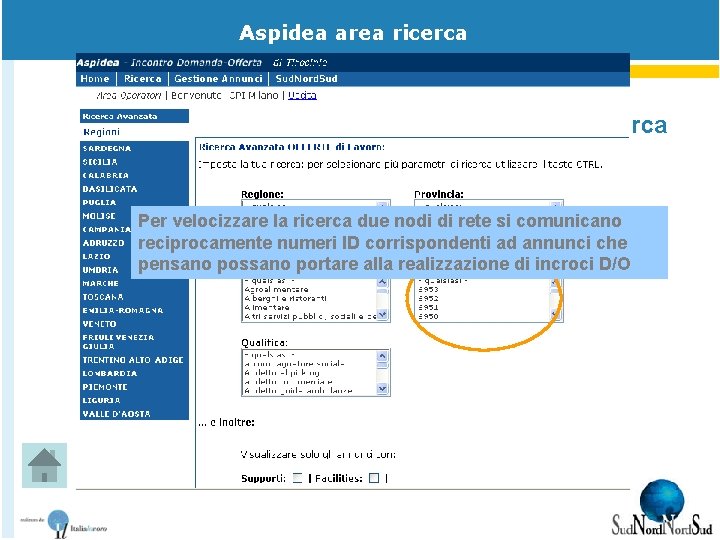This screenshot has width=720, height=540.
Task: Select Altri servizi pubblici option
Action: pyautogui.click(x=310, y=316)
